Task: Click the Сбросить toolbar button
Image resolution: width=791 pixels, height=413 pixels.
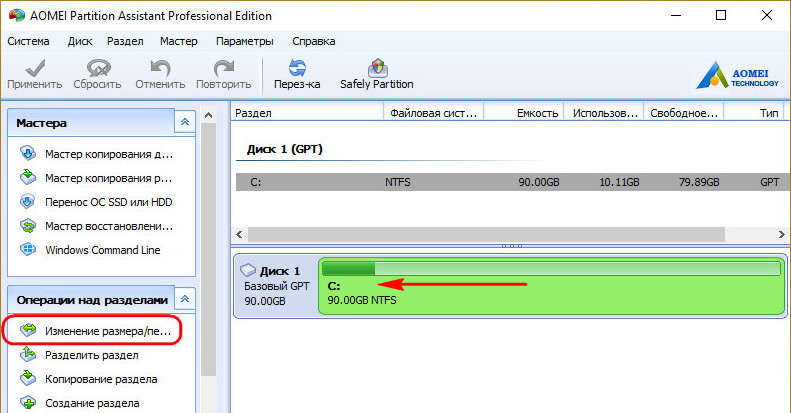Action: click(x=97, y=74)
